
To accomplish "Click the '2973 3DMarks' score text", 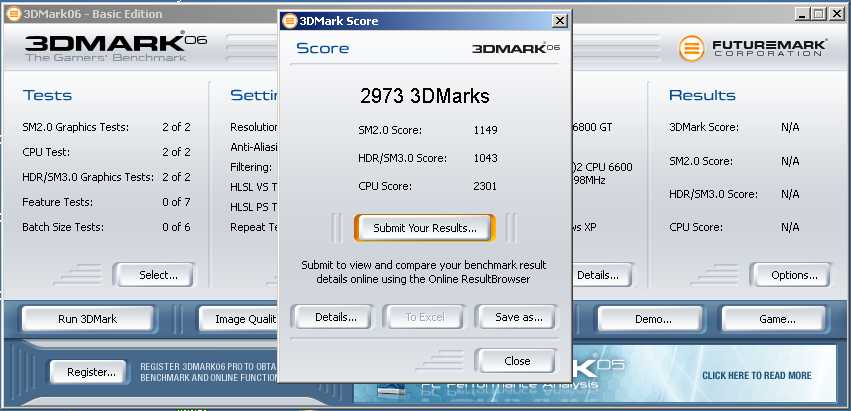I will click(424, 96).
